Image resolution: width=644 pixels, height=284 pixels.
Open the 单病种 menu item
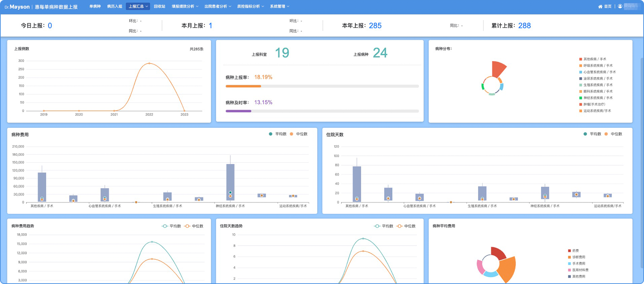[95, 6]
